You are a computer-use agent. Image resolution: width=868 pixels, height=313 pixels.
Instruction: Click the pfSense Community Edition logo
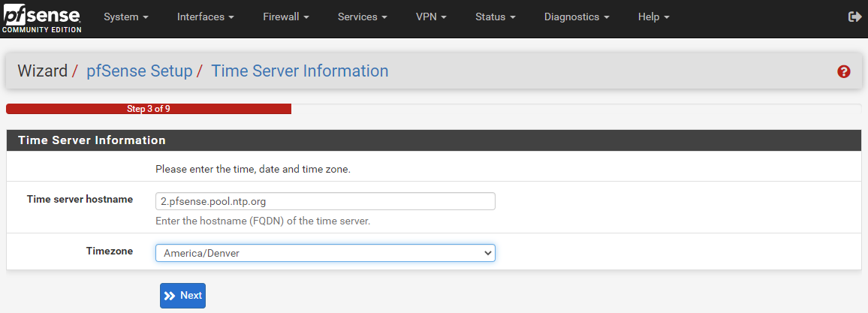pos(41,20)
